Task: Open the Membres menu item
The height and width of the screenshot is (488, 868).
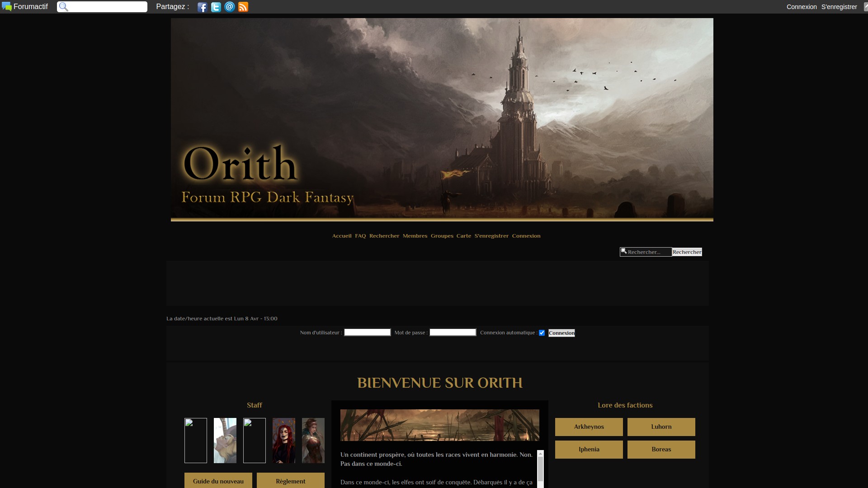Action: [415, 236]
